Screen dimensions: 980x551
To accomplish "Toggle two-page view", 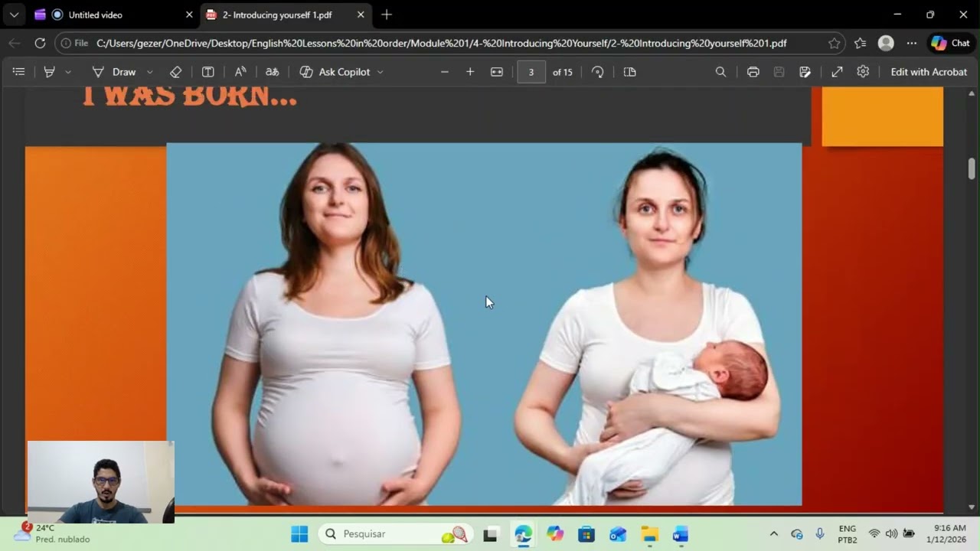I will tap(630, 72).
